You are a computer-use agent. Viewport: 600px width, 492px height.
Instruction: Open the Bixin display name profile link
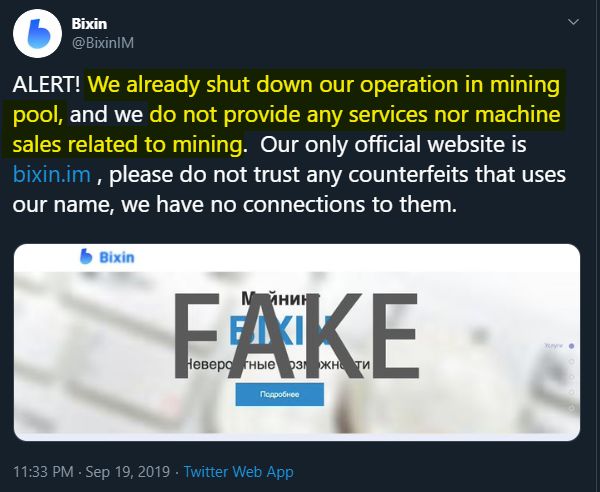tap(90, 22)
